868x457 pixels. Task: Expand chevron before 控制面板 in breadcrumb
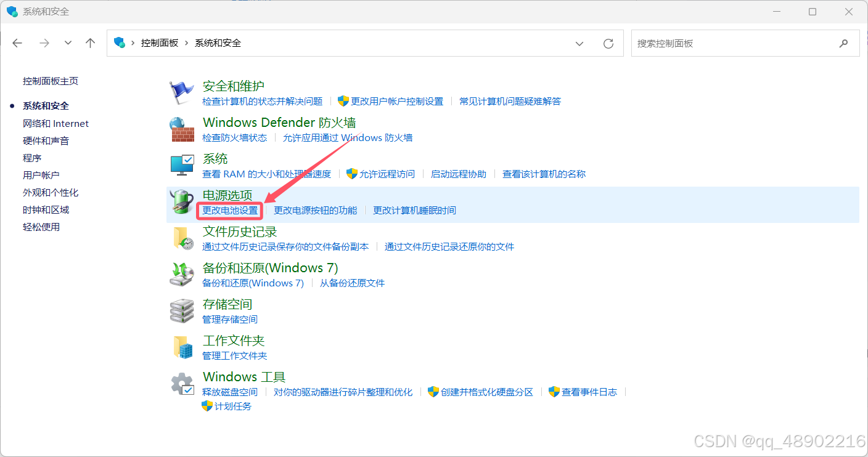(133, 43)
